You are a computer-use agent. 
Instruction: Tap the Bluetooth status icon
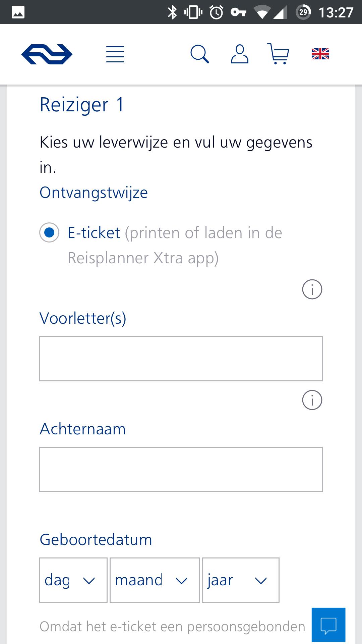pos(172,12)
